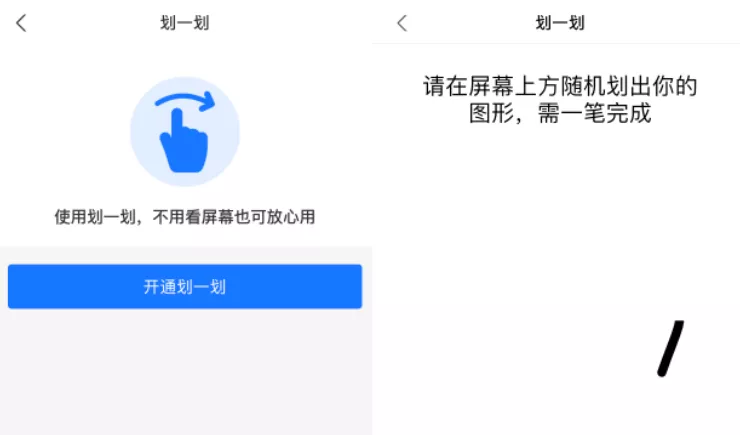
Task: Click the 随机划出 words in the instruction
Action: (x=606, y=86)
